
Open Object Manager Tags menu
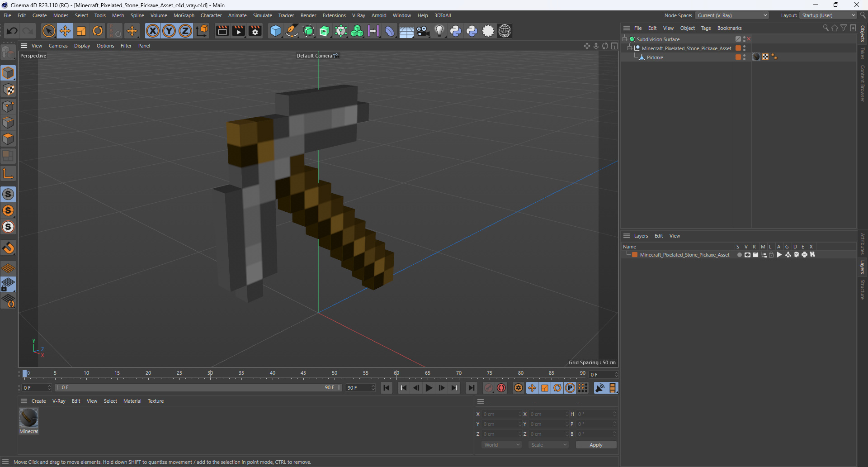click(706, 28)
